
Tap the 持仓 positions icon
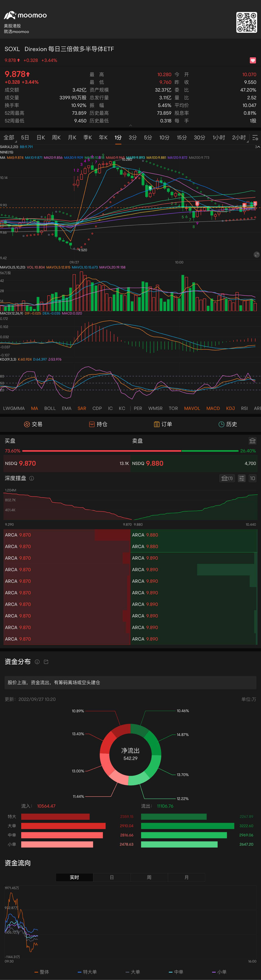pos(92,424)
